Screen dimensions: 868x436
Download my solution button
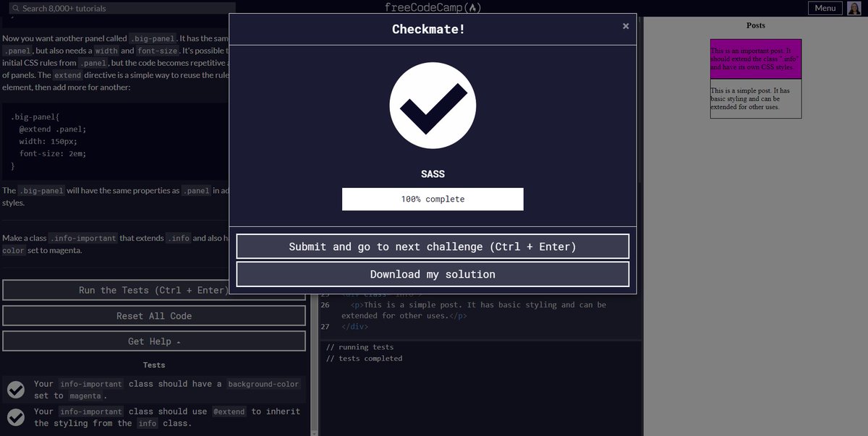coord(433,274)
